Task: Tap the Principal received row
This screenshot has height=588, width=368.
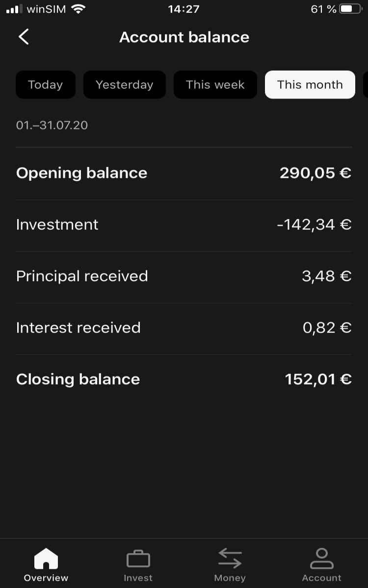Action: coord(184,277)
